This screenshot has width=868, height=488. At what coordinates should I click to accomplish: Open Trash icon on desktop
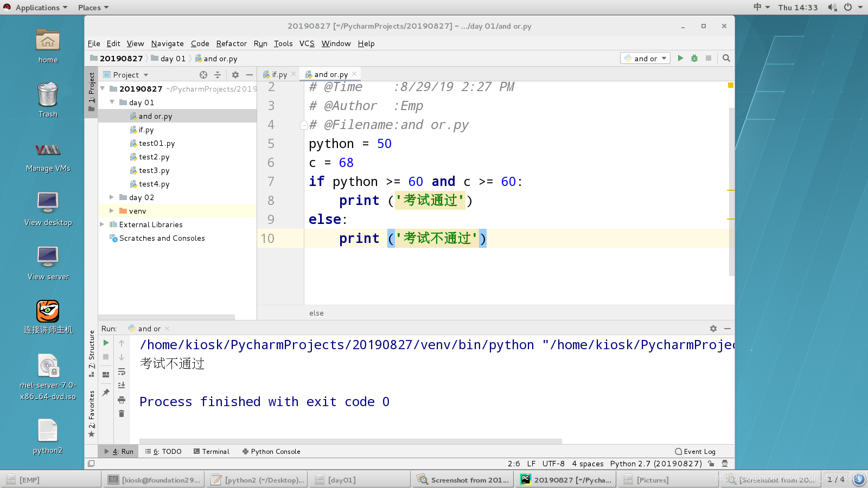pos(48,100)
